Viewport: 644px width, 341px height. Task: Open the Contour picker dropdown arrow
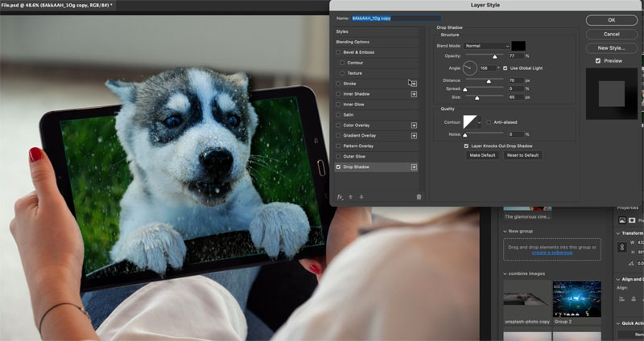pos(479,122)
